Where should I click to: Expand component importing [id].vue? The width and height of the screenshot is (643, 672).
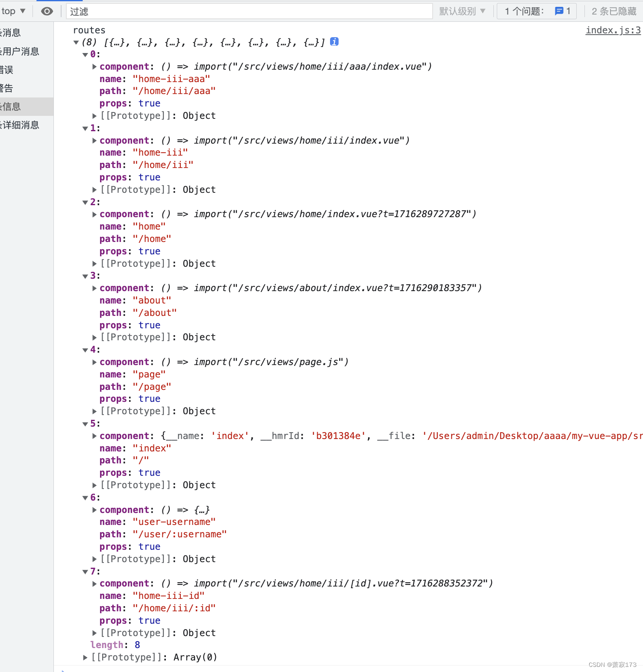(94, 584)
